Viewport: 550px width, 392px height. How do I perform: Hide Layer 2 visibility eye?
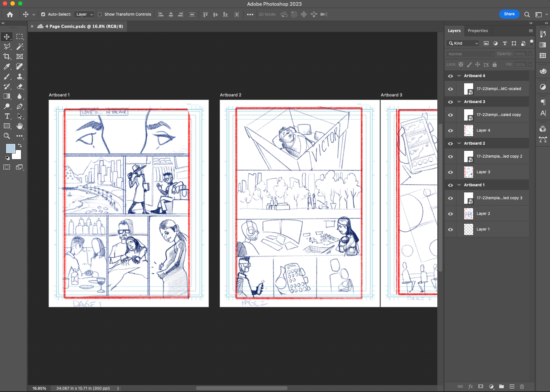(451, 214)
